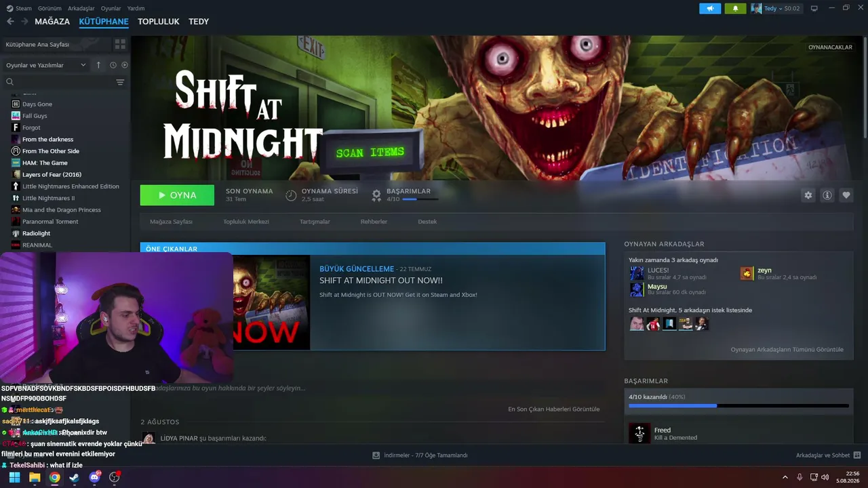The image size is (868, 488).
Task: Click the library search input field
Action: point(64,82)
